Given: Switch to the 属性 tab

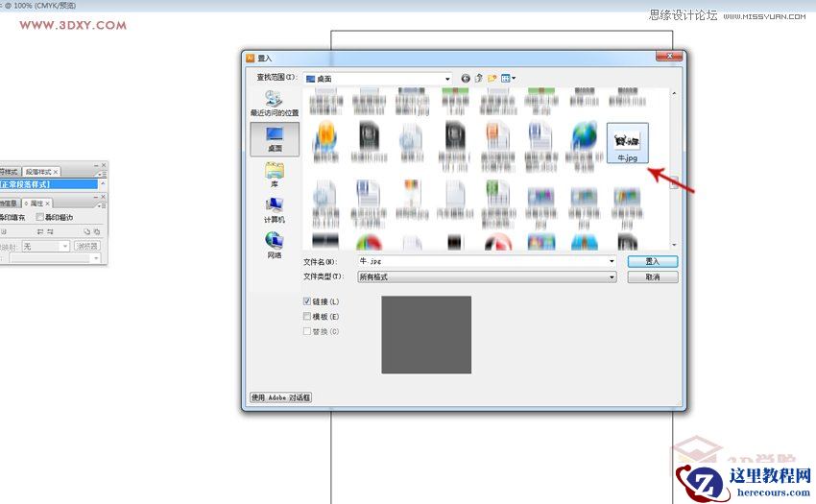Looking at the screenshot, I should coord(36,204).
